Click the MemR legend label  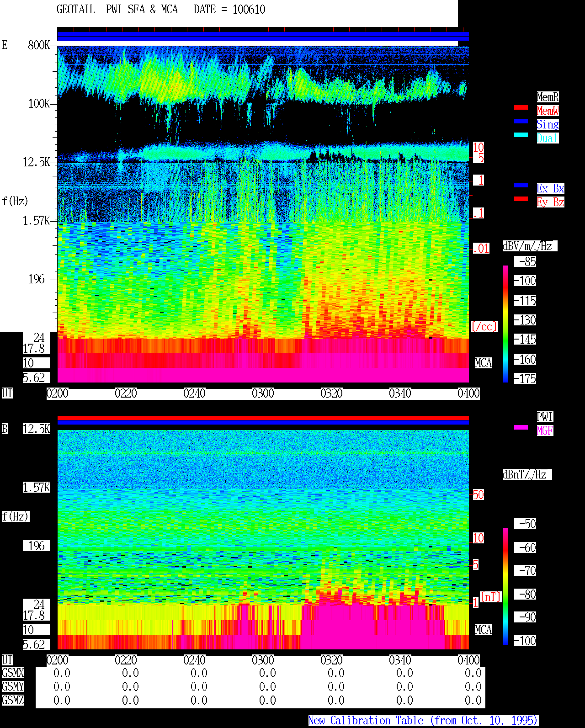548,97
